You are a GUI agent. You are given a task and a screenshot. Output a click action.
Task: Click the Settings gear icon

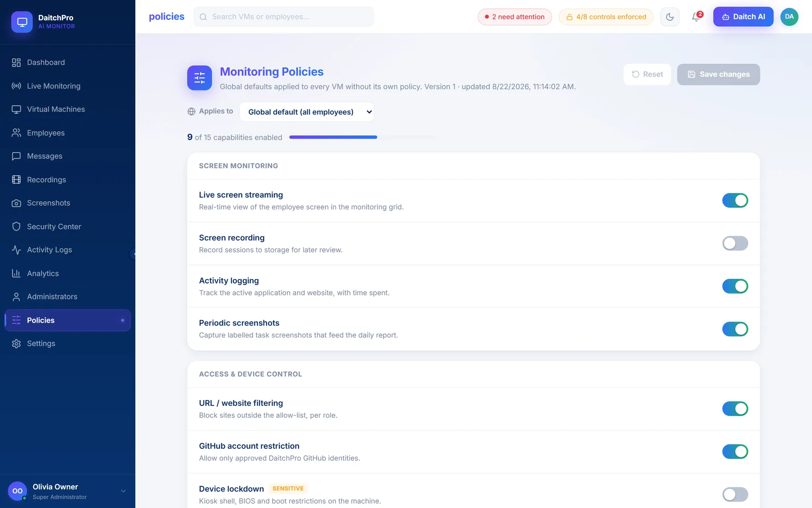click(x=16, y=344)
